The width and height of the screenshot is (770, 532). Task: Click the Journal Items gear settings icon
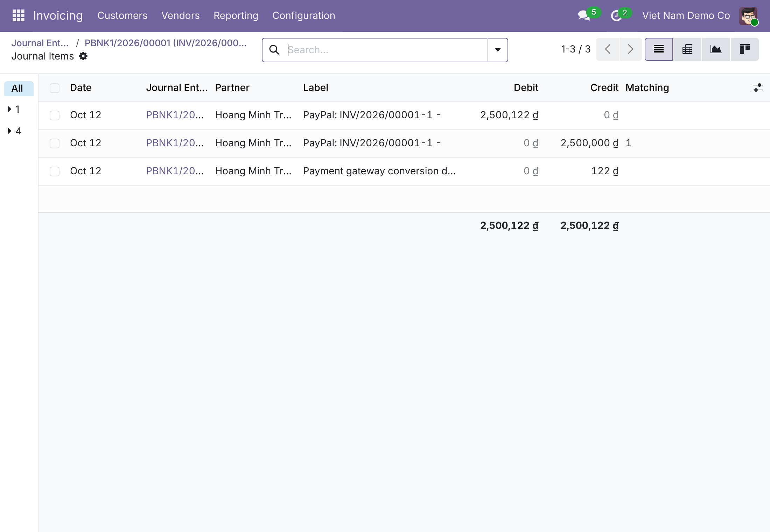83,56
